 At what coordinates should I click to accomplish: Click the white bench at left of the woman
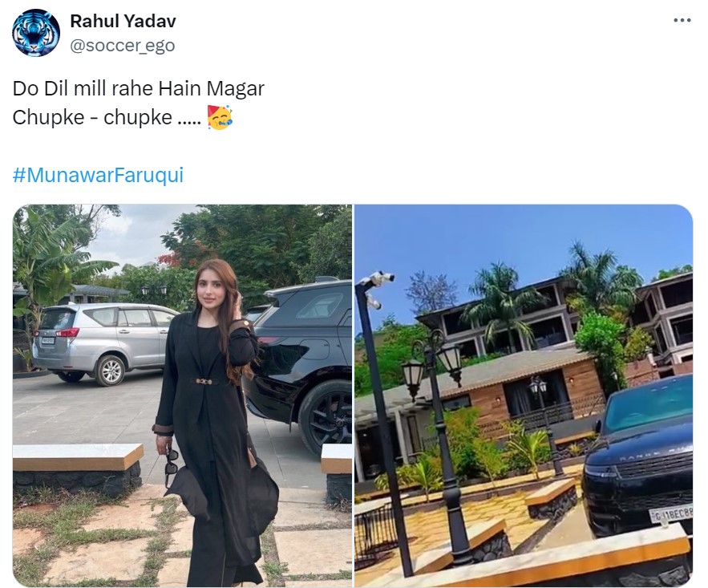point(77,469)
